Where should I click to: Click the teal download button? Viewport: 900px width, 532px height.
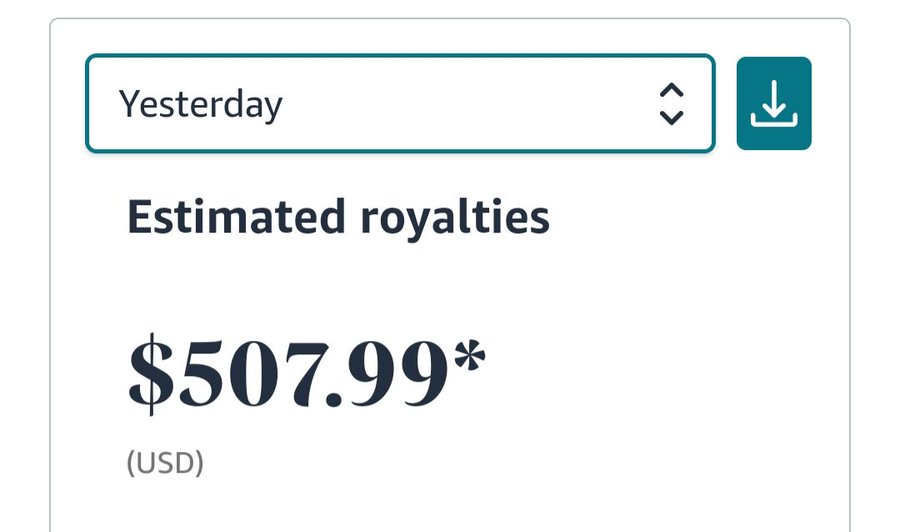(x=774, y=103)
